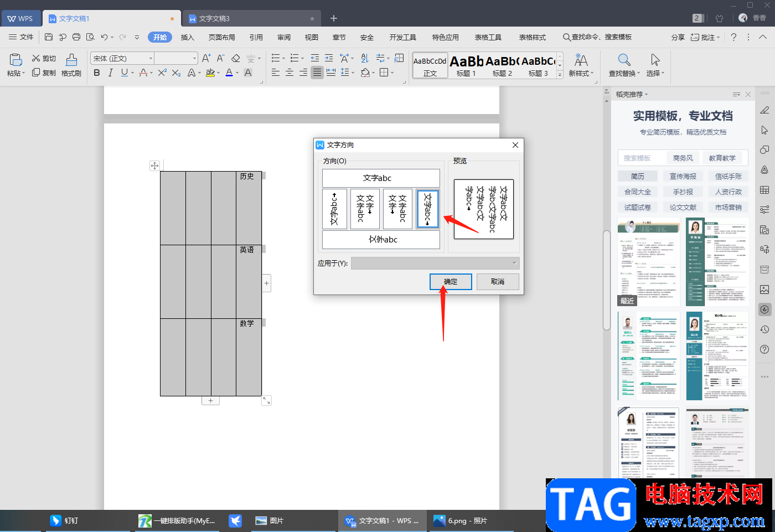Clear formatting with eraser icon
775x532 pixels.
coord(236,58)
